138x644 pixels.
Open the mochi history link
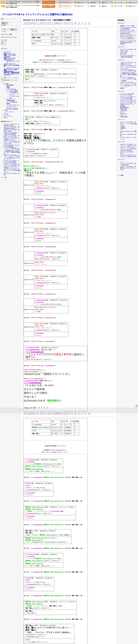pyautogui.click(x=122, y=112)
